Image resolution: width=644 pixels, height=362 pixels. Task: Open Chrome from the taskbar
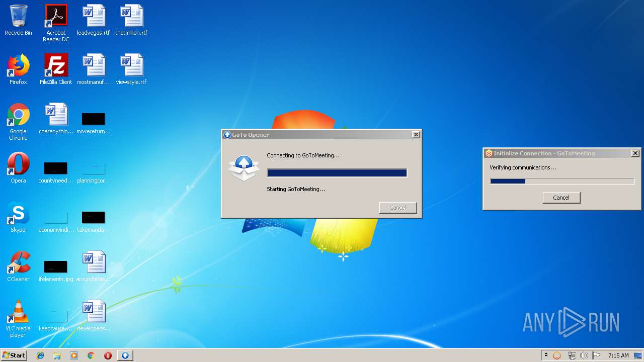[91, 355]
